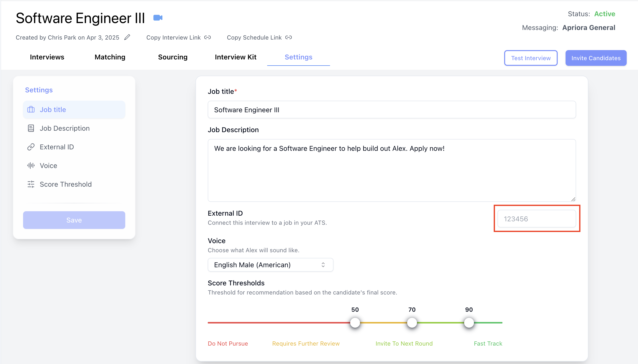Image resolution: width=638 pixels, height=364 pixels.
Task: Click the text area resize handle corner
Action: pyautogui.click(x=573, y=199)
